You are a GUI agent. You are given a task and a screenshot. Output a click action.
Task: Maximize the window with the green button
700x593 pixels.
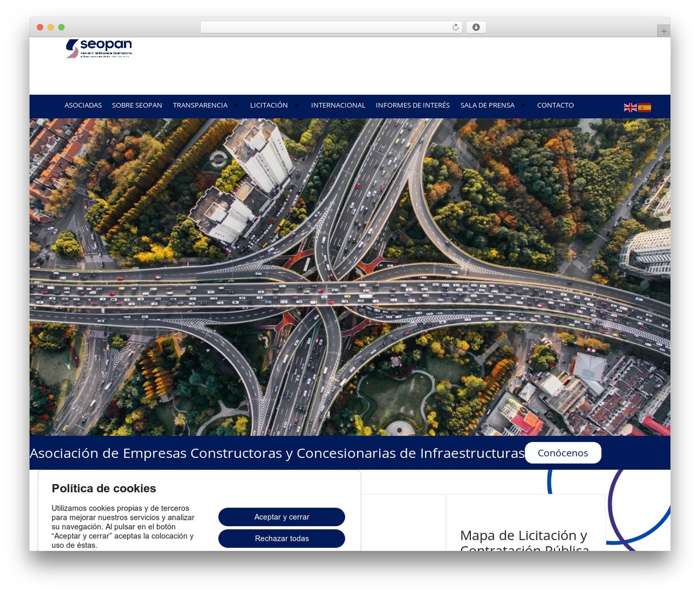pyautogui.click(x=61, y=27)
